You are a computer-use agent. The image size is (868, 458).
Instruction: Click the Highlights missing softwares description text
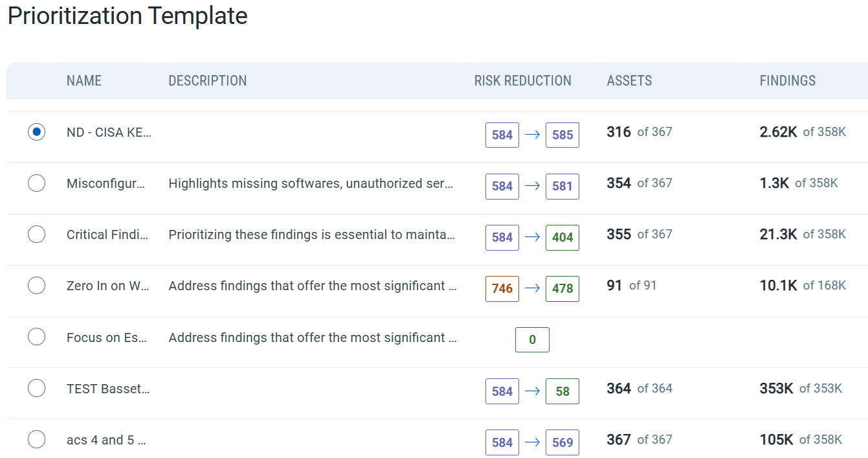[311, 183]
